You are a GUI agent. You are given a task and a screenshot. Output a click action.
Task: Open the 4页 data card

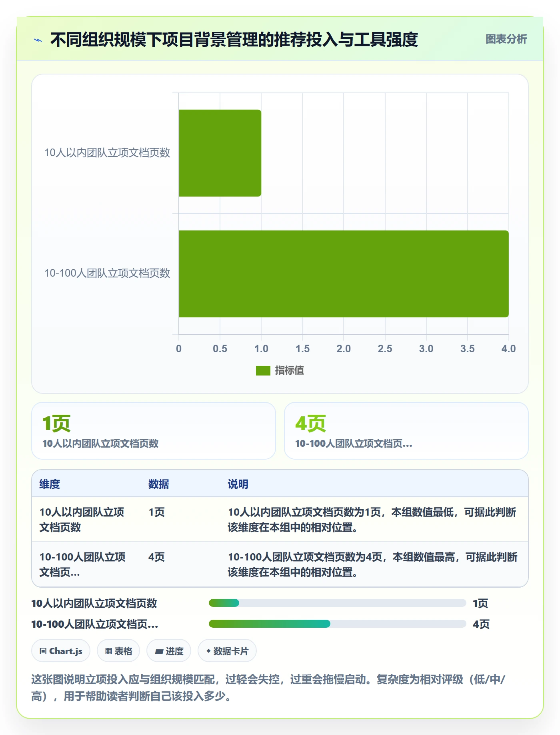[406, 431]
